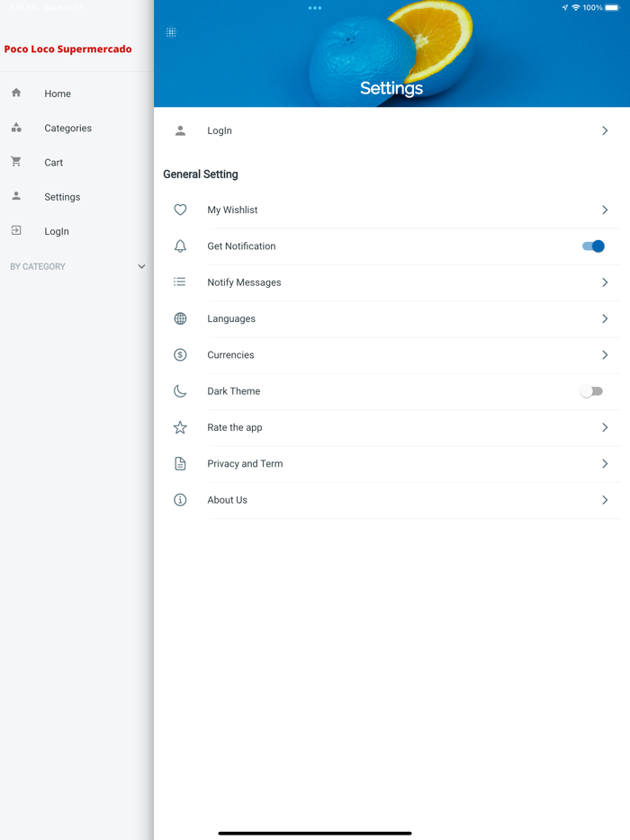
Task: Open the Privacy and Term link
Action: click(245, 464)
